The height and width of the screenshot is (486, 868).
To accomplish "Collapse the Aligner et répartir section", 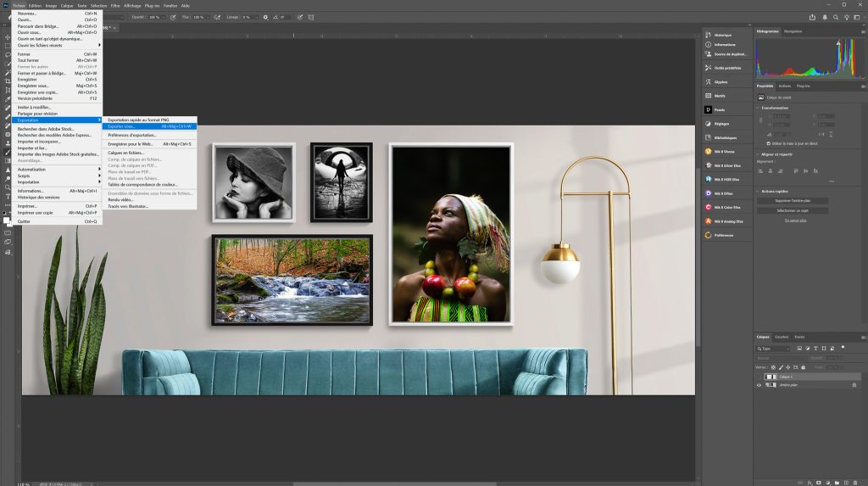I will [x=758, y=154].
